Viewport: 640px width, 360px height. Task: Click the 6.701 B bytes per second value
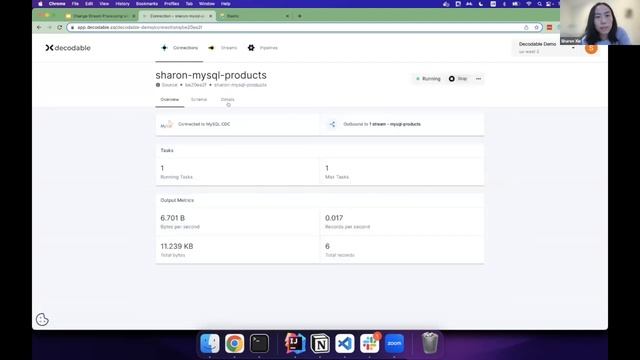[x=173, y=218]
